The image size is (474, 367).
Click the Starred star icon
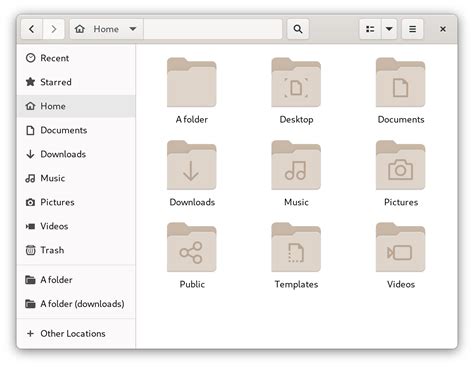(30, 82)
